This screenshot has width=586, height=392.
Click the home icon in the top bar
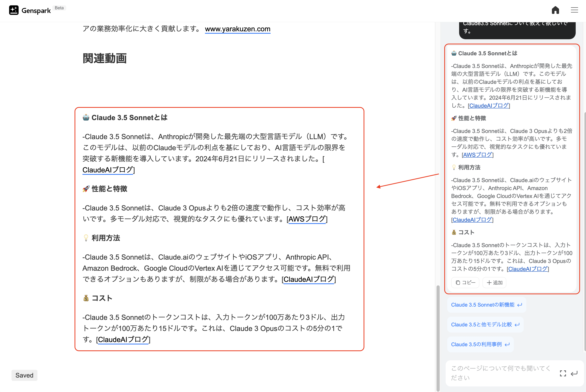coord(555,10)
